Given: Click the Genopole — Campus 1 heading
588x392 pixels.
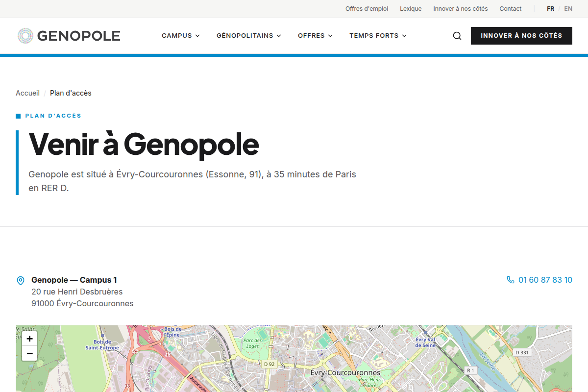Looking at the screenshot, I should coord(74,280).
